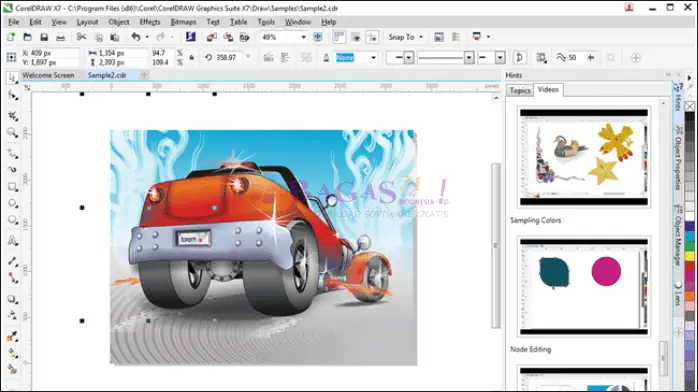Pick the yellow palette swatch
The height and width of the screenshot is (392, 698).
tap(690, 256)
